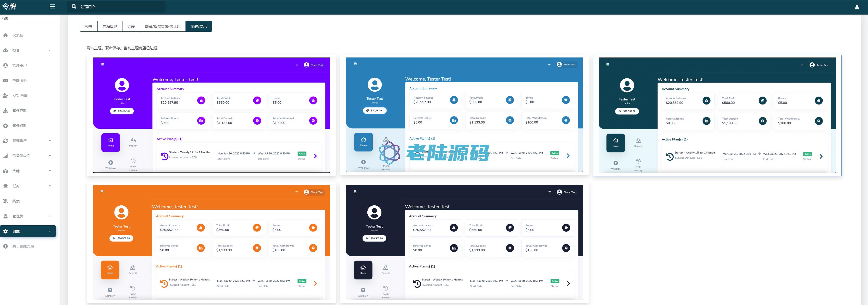The image size is (868, 305).
Task: Click the 管理存款 download icon
Action: [x=5, y=111]
